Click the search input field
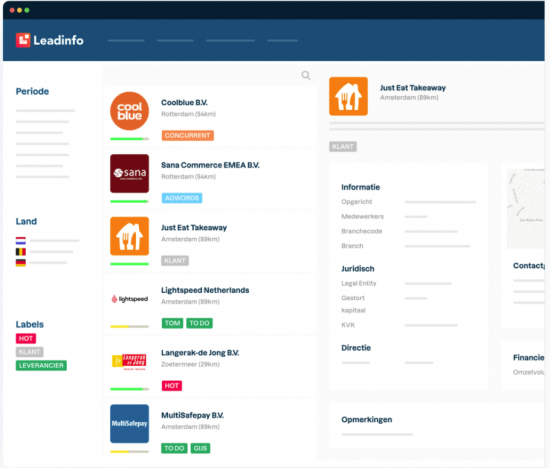Viewport: 550px width, 468px height. 210,75
